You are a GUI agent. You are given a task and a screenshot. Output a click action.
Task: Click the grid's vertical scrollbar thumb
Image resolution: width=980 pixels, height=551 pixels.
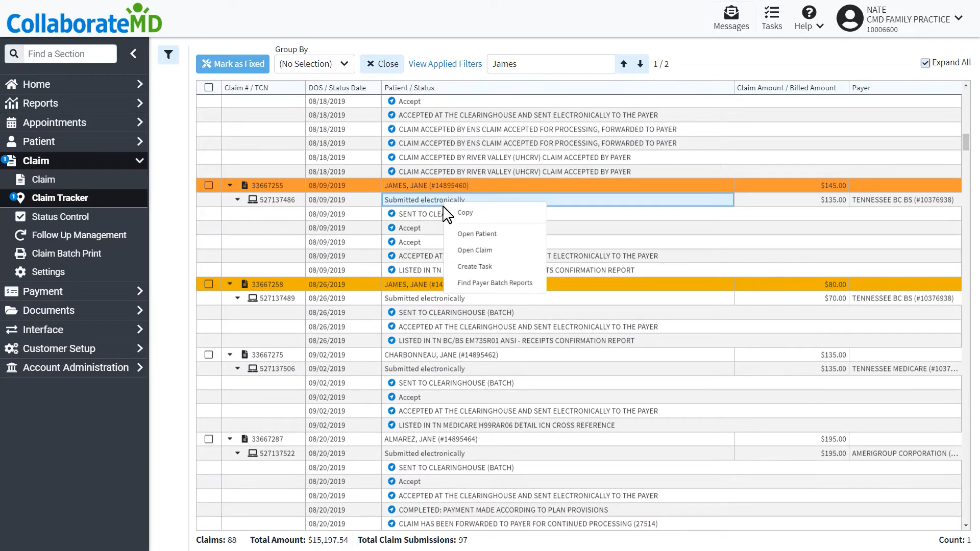point(966,142)
